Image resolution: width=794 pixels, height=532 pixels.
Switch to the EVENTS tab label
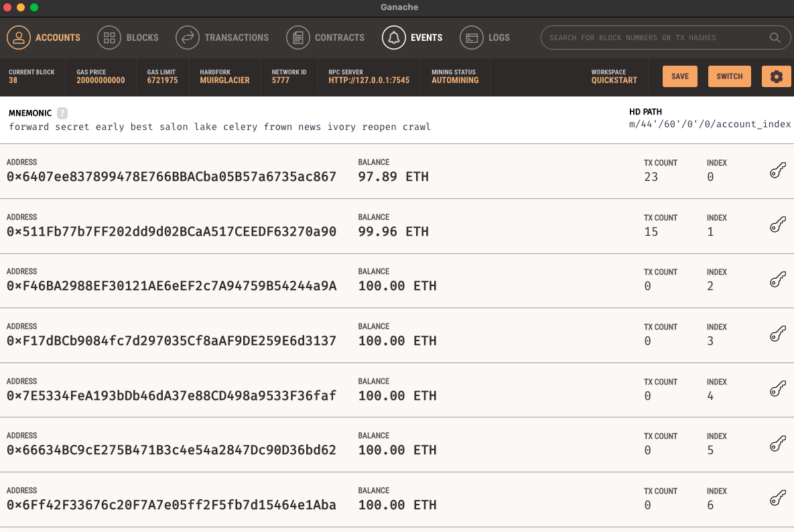point(426,38)
